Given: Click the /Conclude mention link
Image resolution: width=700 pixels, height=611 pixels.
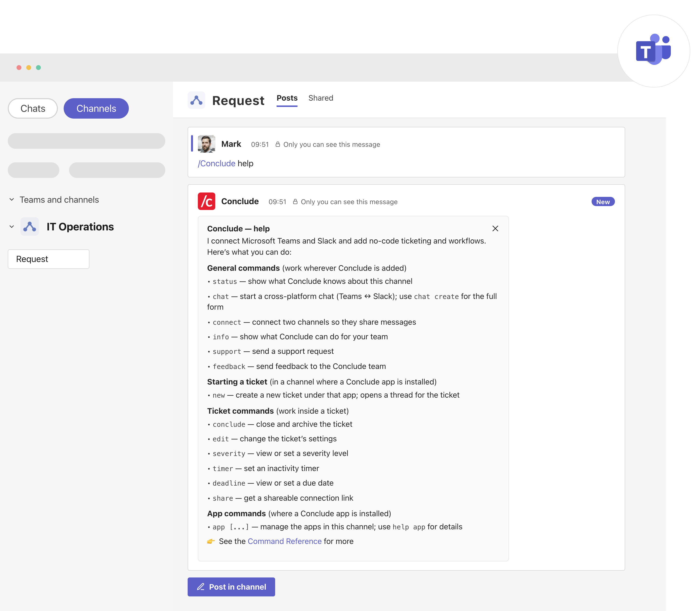Looking at the screenshot, I should pos(217,163).
